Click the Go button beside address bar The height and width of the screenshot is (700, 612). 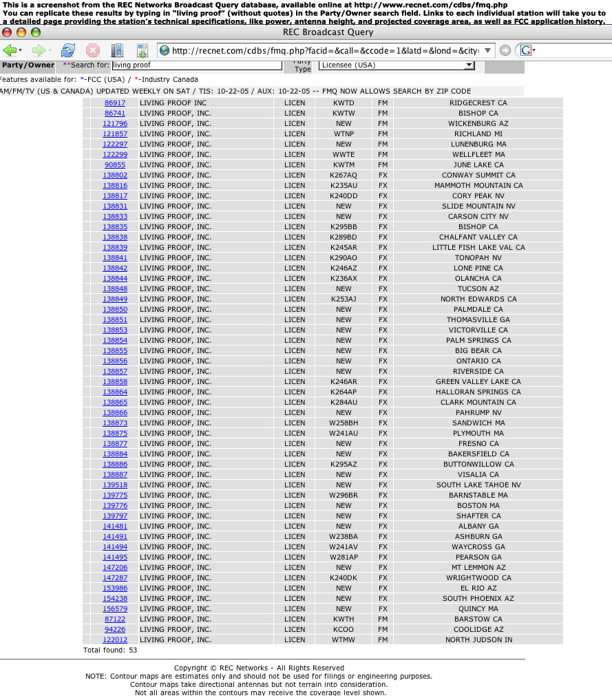coord(505,50)
